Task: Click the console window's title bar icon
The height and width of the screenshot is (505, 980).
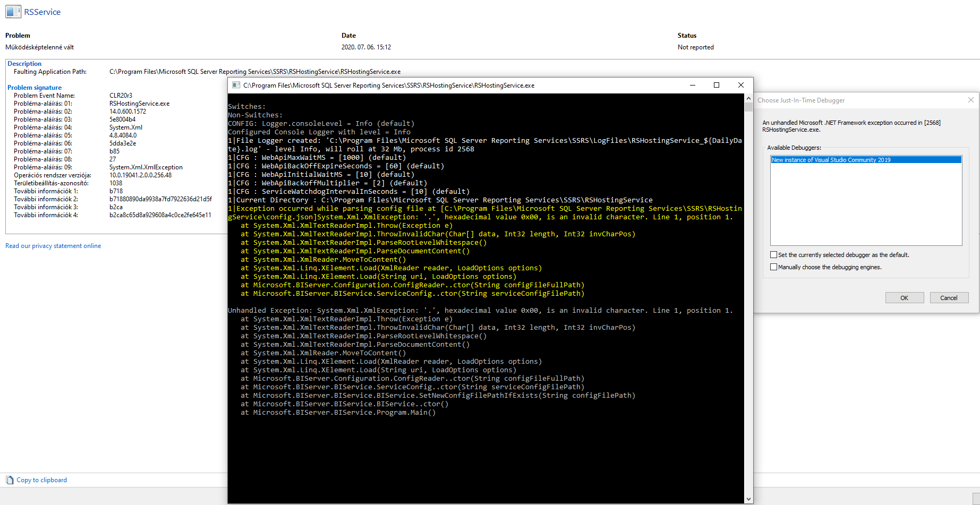Action: point(236,85)
